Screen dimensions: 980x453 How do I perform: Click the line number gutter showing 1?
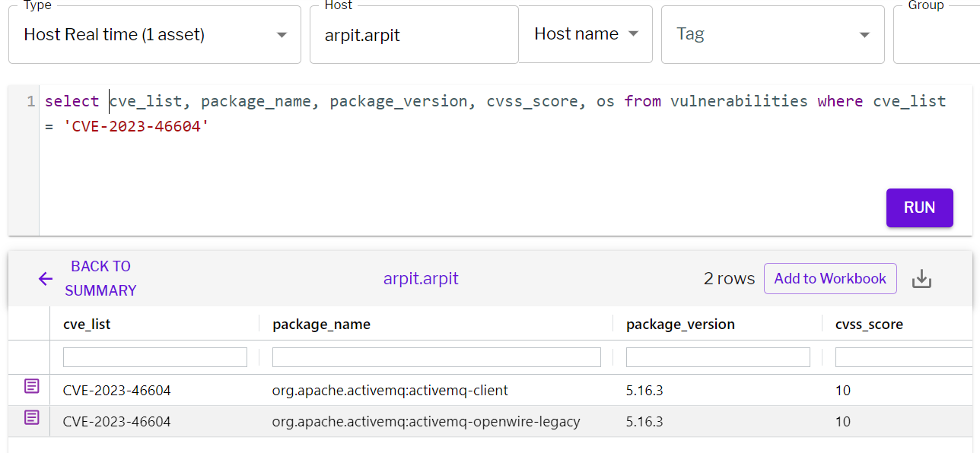click(29, 100)
